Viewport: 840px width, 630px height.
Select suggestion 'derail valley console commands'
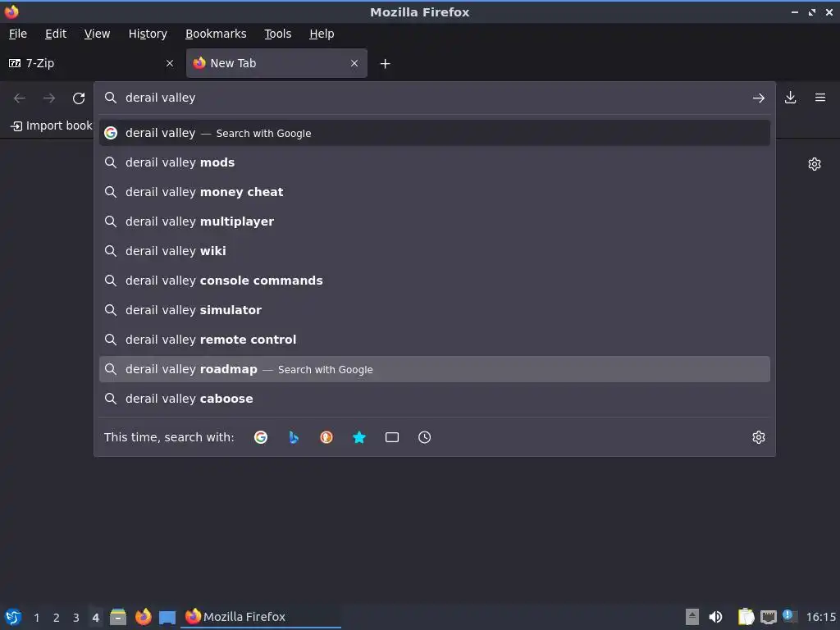435,281
